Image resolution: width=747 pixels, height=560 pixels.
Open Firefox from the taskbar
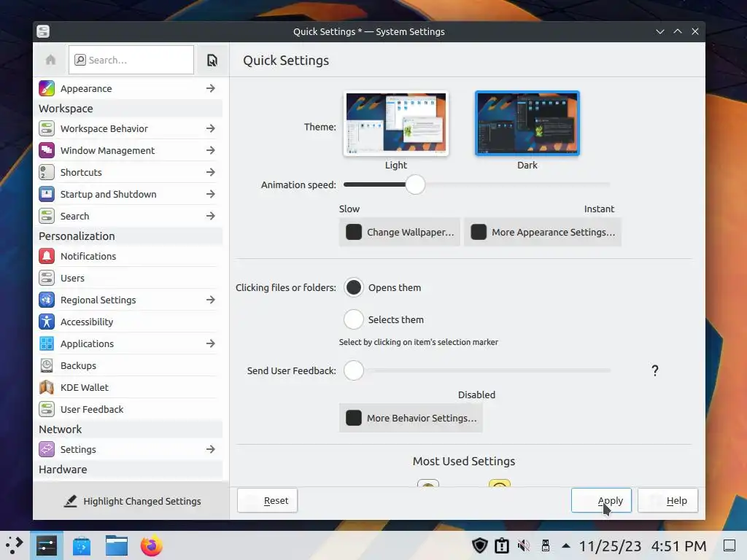pos(152,545)
